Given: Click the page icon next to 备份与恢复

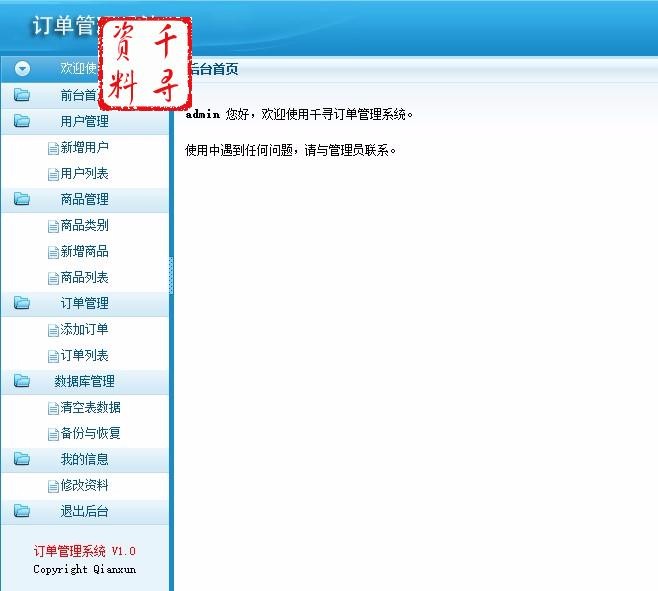Looking at the screenshot, I should click(53, 434).
